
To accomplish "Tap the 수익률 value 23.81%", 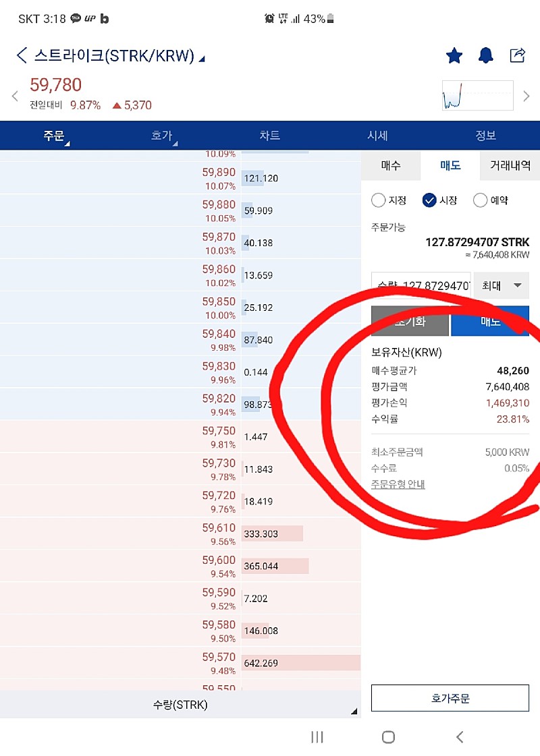I will (x=512, y=419).
